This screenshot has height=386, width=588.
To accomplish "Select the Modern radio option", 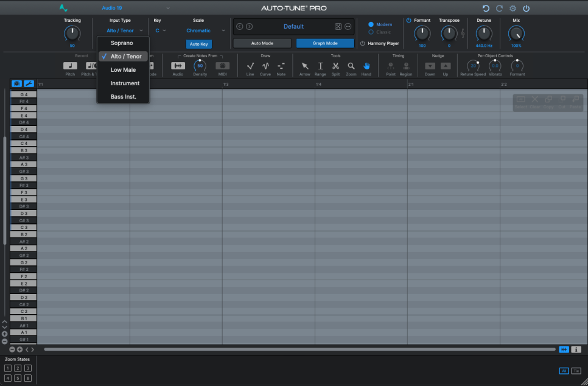I will click(371, 24).
